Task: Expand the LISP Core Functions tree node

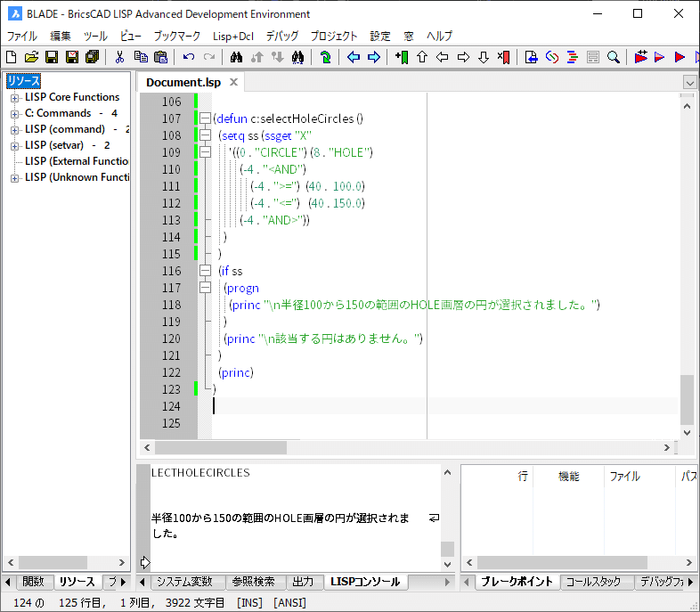Action: click(x=14, y=98)
